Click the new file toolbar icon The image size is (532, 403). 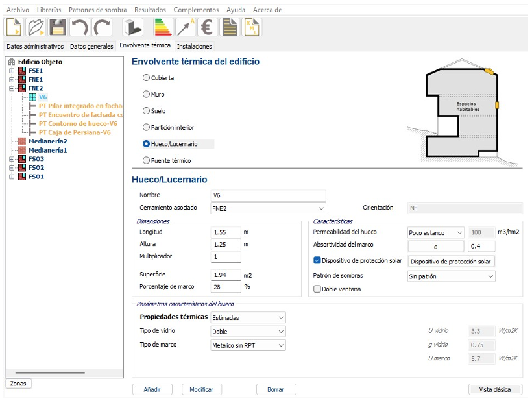pyautogui.click(x=14, y=27)
